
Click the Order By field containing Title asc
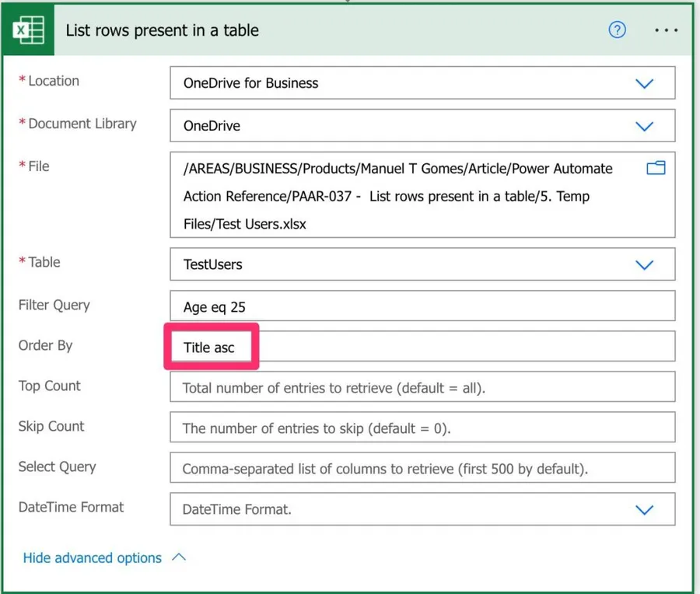click(422, 347)
